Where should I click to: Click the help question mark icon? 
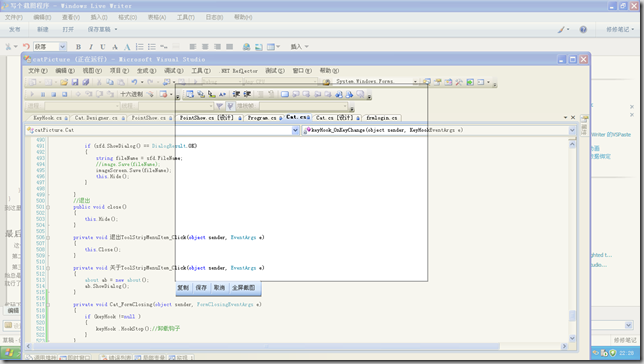[x=583, y=30]
